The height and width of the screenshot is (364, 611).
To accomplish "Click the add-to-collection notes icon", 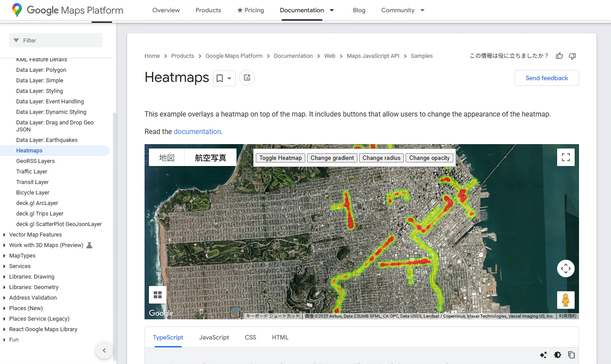I will (247, 78).
